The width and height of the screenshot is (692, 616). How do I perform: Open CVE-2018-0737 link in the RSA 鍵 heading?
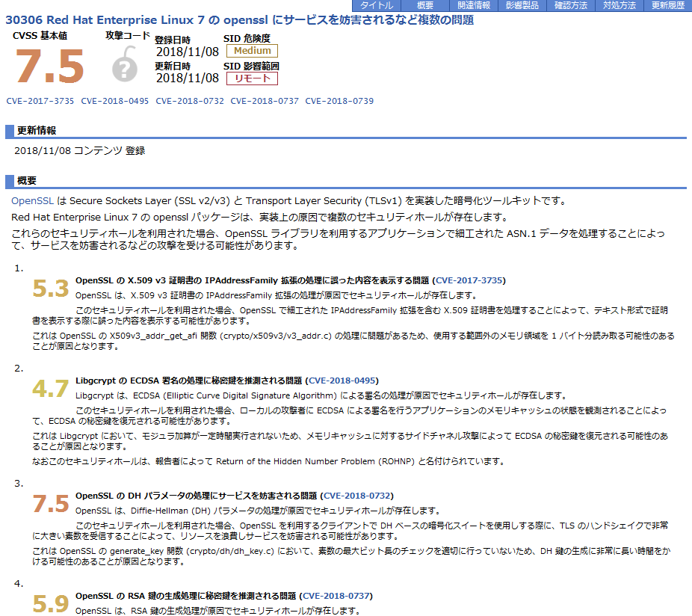coord(336,596)
